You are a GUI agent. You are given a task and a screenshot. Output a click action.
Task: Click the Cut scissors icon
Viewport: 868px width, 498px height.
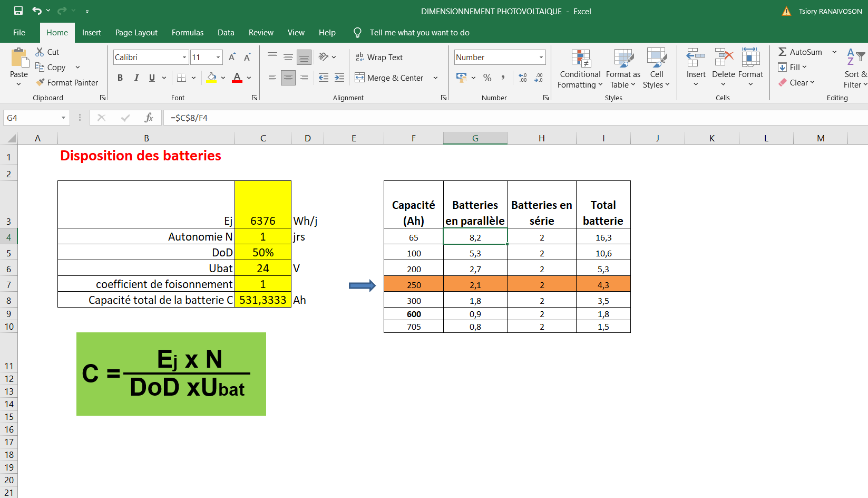(40, 52)
